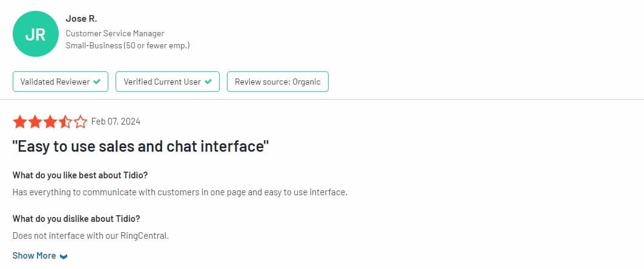Open review title "Easy to use sales and chat interface"
This screenshot has height=269, width=644.
[140, 146]
